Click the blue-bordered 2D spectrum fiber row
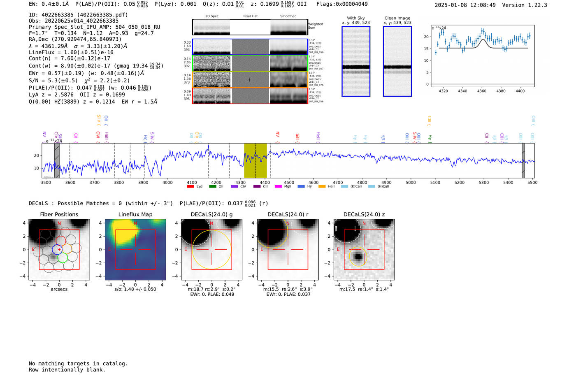 click(250, 47)
